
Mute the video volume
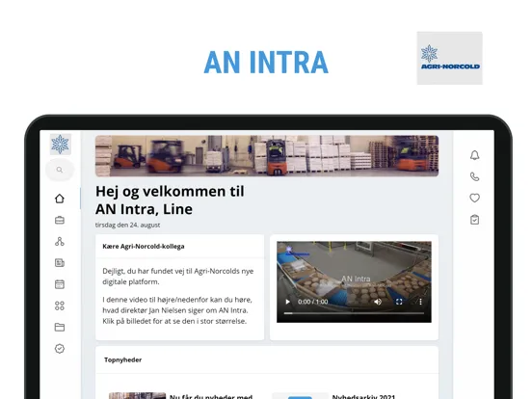(x=378, y=302)
